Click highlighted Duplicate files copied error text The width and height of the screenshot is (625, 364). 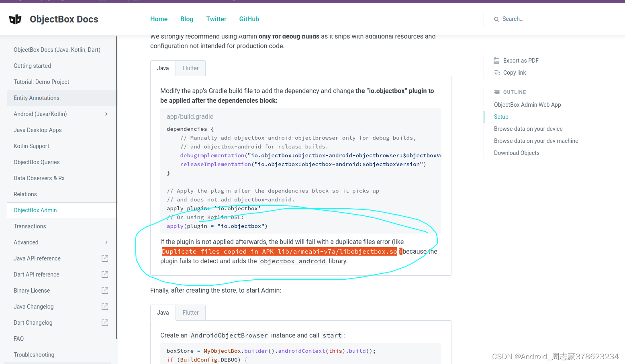click(x=280, y=252)
